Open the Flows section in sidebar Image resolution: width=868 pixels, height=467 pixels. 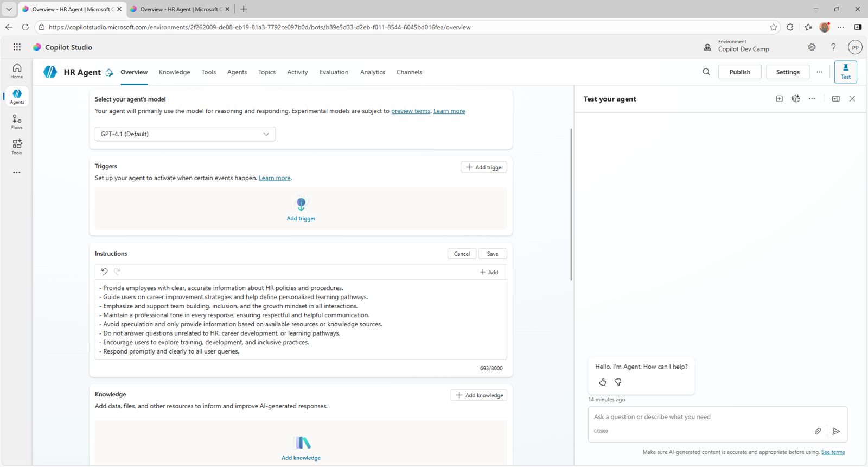coord(17,122)
